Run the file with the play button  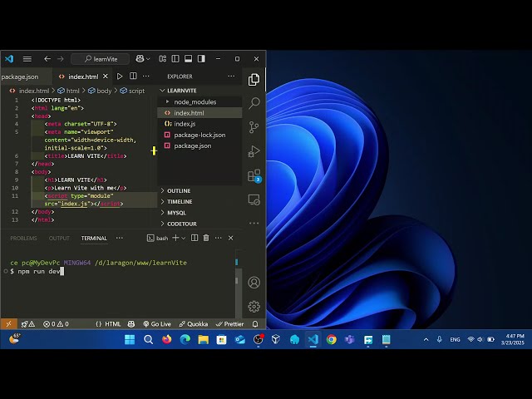[x=120, y=76]
